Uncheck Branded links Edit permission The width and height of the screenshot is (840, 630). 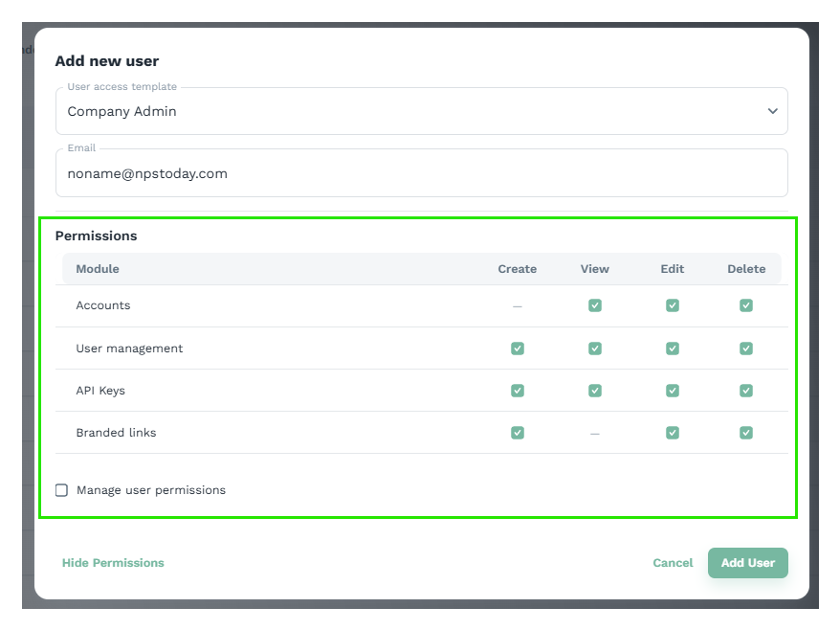[x=673, y=433]
